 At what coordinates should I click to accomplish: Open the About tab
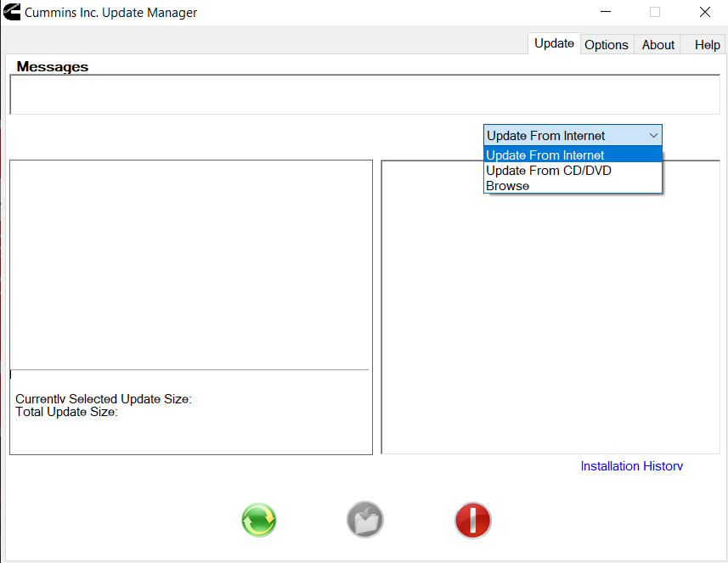657,44
